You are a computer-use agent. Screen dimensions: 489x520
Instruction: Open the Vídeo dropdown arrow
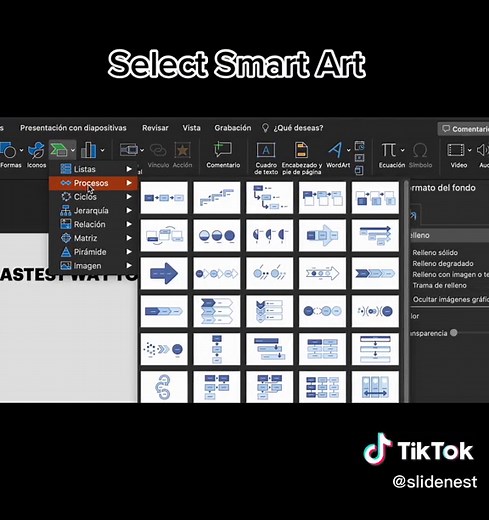[469, 150]
